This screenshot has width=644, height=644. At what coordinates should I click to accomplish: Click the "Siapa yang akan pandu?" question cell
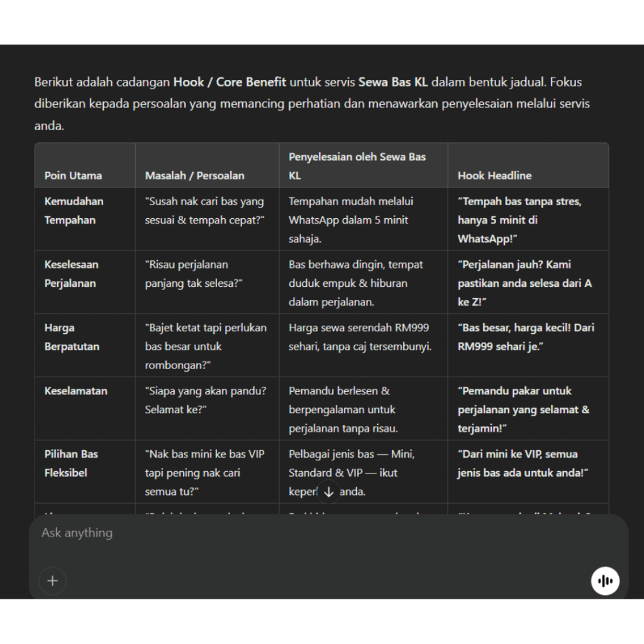[x=206, y=400]
